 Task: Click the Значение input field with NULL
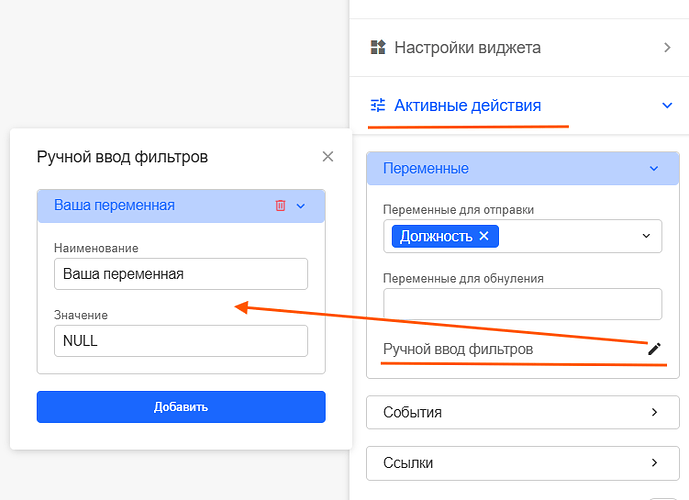181,340
